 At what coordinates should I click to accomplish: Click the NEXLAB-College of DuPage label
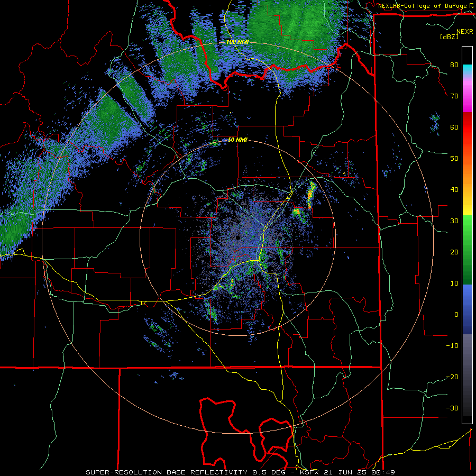[x=425, y=6]
